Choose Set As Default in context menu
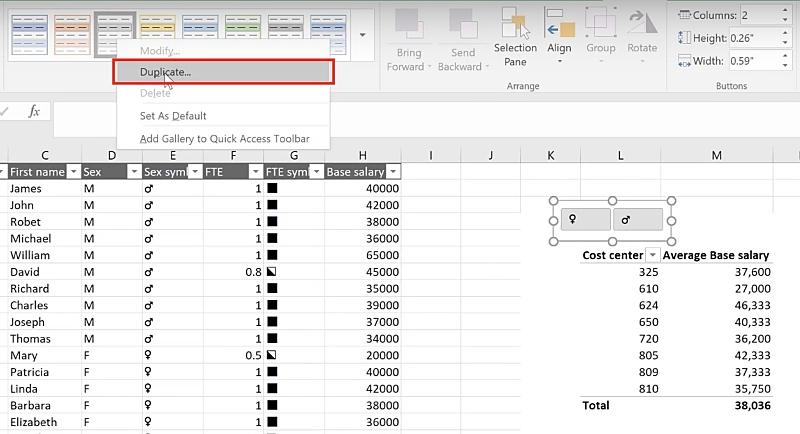The image size is (800, 434). [x=173, y=116]
